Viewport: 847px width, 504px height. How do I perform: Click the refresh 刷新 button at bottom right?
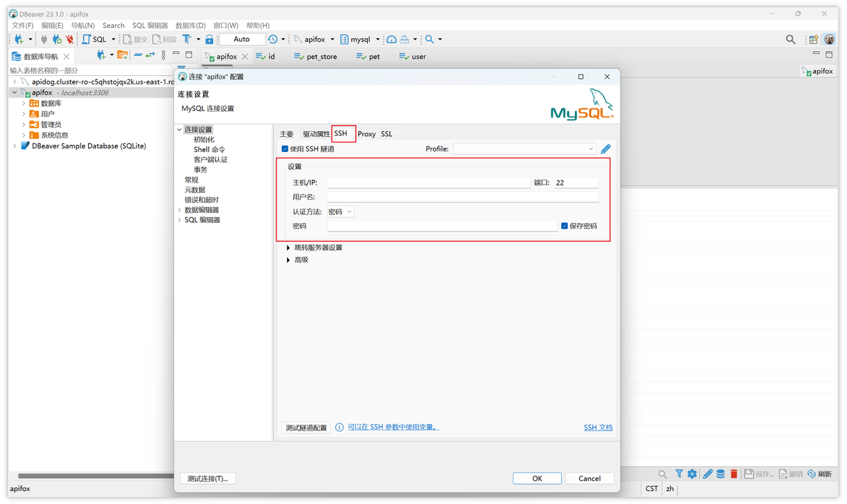coord(819,474)
